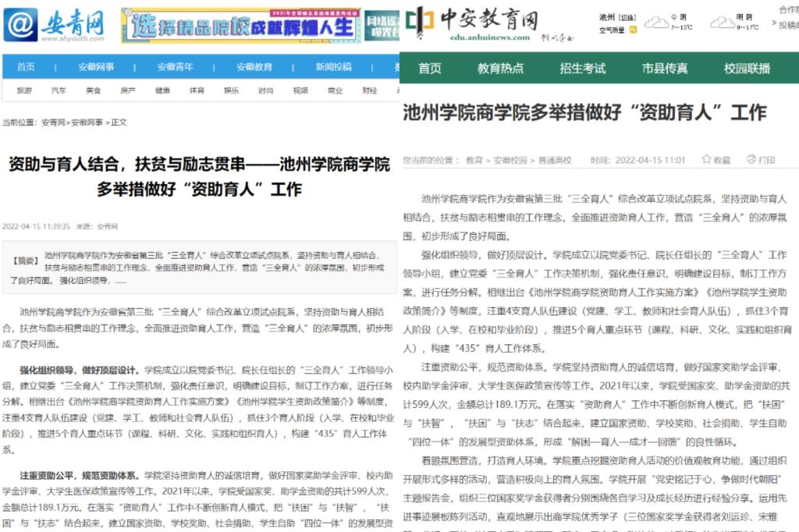This screenshot has height=532, width=799.
Task: Click the 安青网 @ logo icon
Action: tap(21, 25)
